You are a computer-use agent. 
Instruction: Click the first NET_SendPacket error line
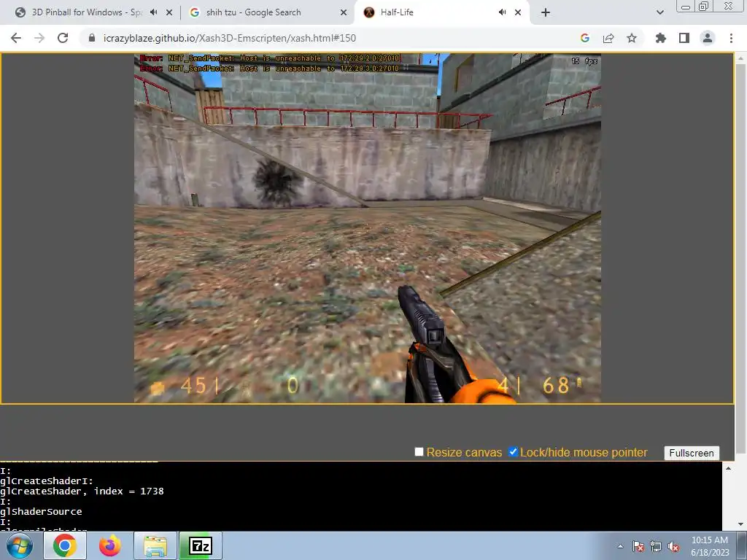click(x=270, y=58)
